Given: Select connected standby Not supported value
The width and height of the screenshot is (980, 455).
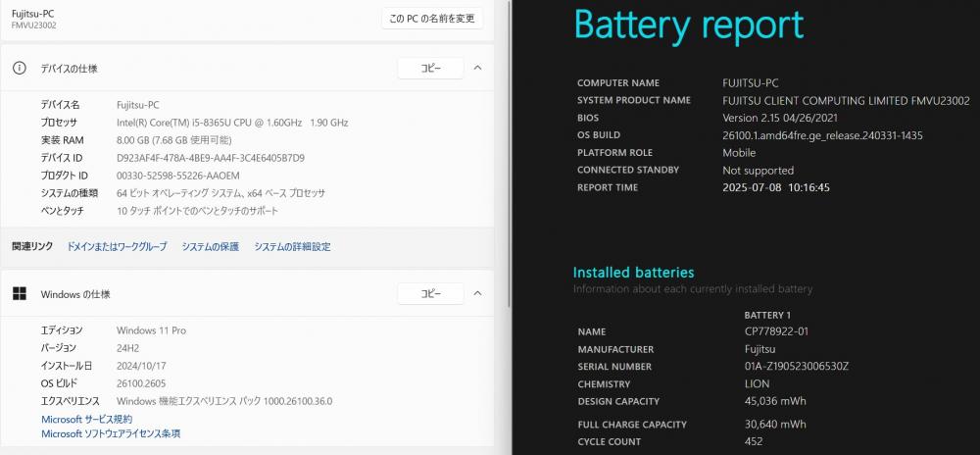Looking at the screenshot, I should [x=759, y=170].
